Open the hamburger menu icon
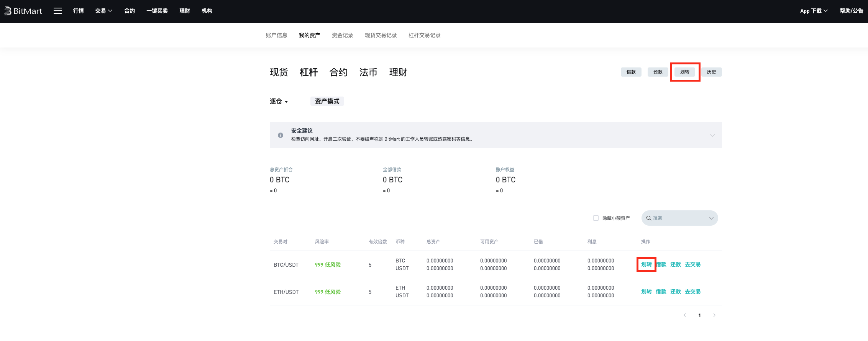 click(57, 11)
